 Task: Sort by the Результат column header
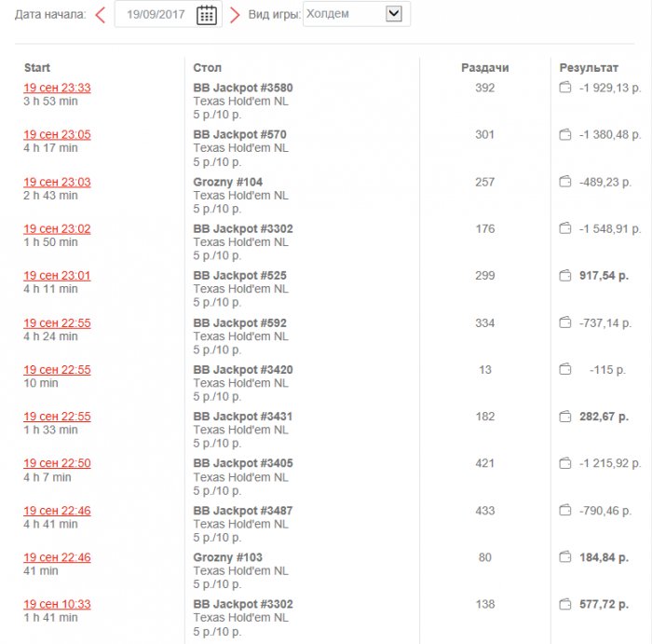[589, 68]
